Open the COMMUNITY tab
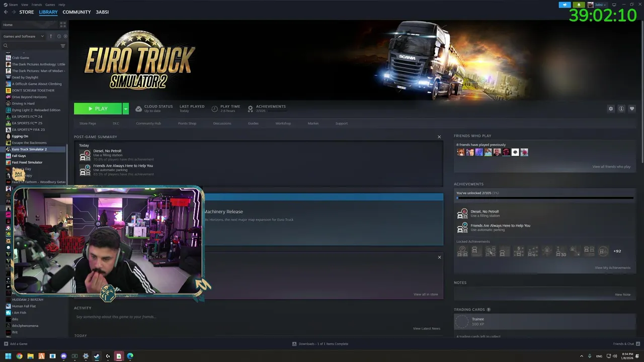The height and width of the screenshot is (362, 644). (76, 12)
